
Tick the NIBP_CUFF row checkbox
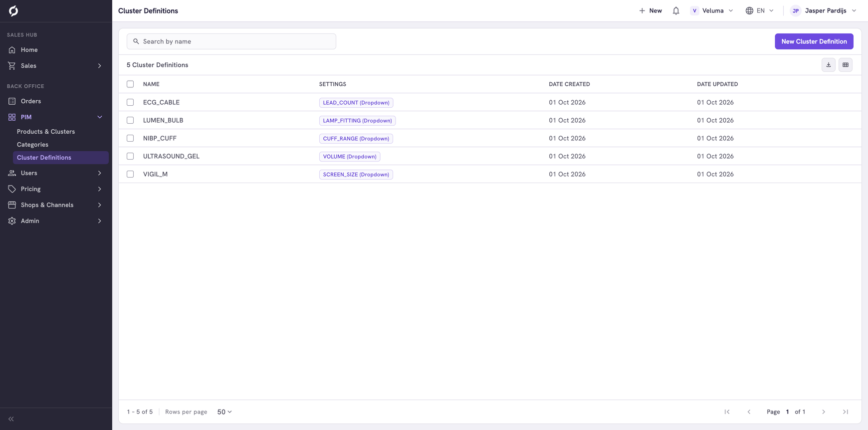click(130, 138)
